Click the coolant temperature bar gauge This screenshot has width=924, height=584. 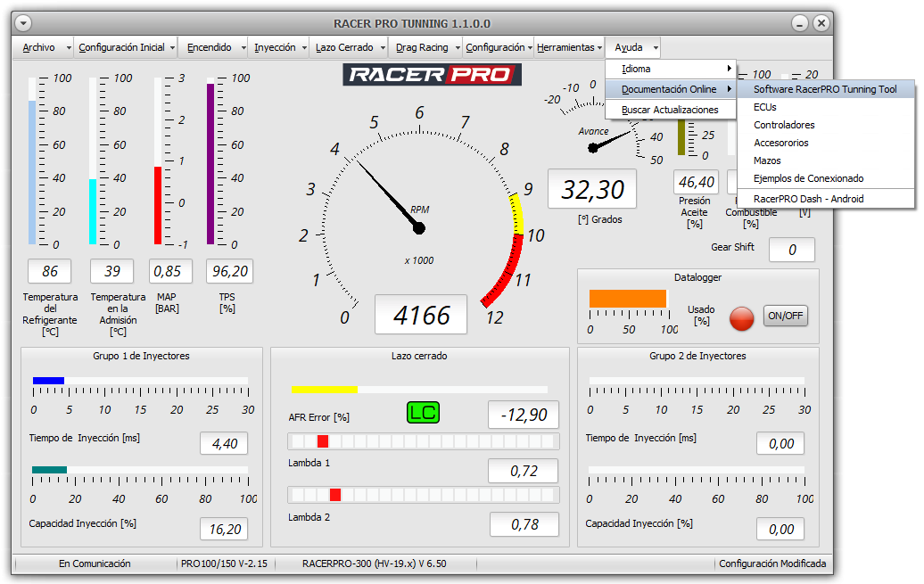(x=32, y=160)
